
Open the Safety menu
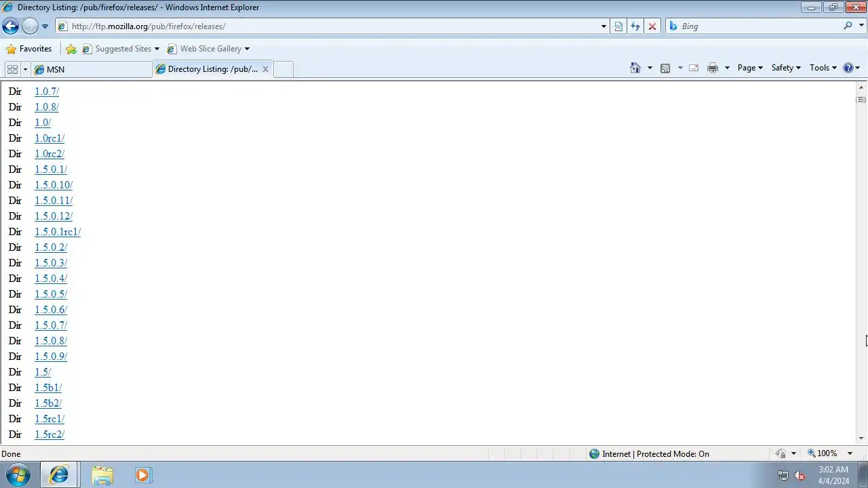[786, 68]
